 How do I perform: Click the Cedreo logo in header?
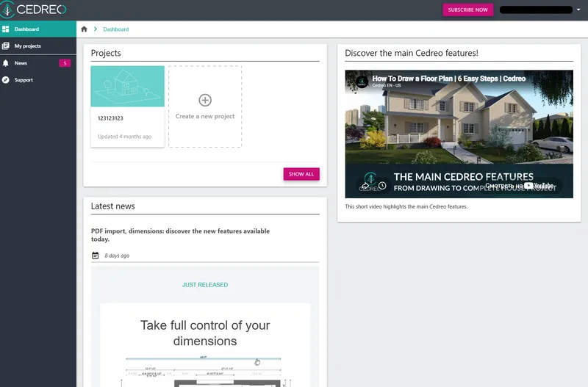click(x=33, y=10)
